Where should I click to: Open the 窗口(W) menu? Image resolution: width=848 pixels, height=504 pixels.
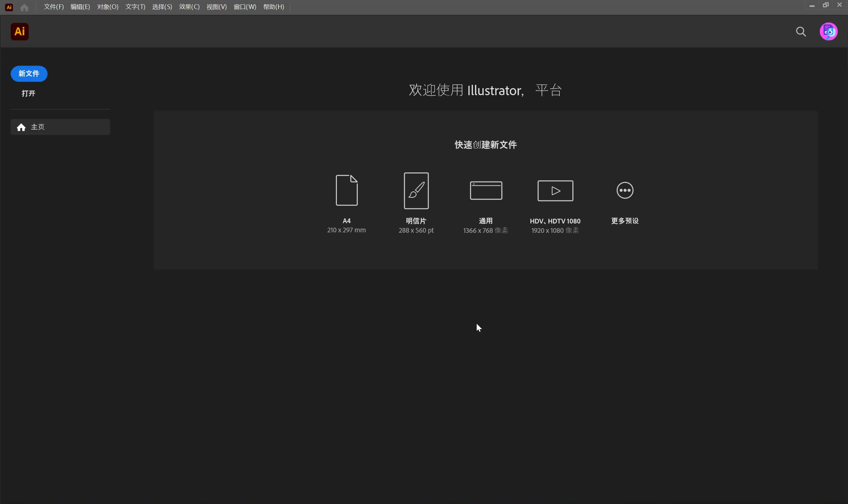(244, 7)
